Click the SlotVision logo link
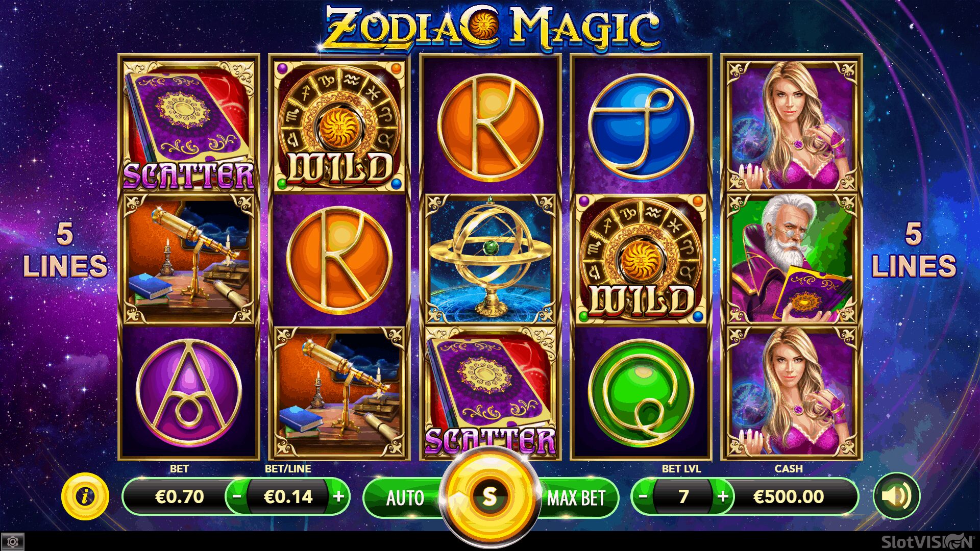The height and width of the screenshot is (551, 980). [927, 541]
